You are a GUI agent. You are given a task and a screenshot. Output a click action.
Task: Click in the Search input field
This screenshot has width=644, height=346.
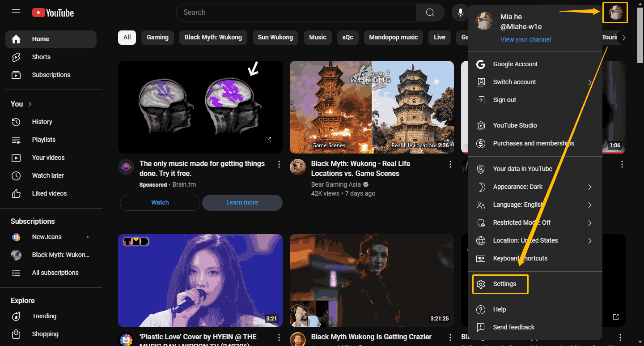(x=296, y=13)
